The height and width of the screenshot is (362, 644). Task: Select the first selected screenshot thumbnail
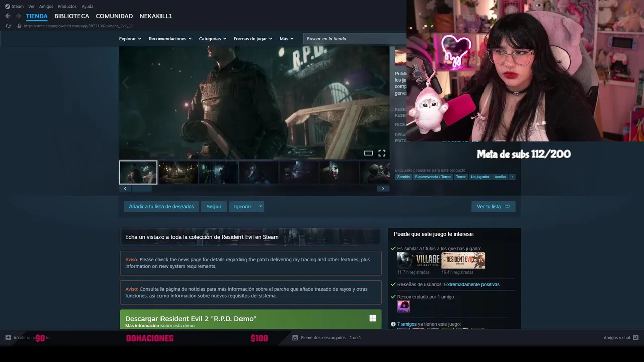coord(138,172)
